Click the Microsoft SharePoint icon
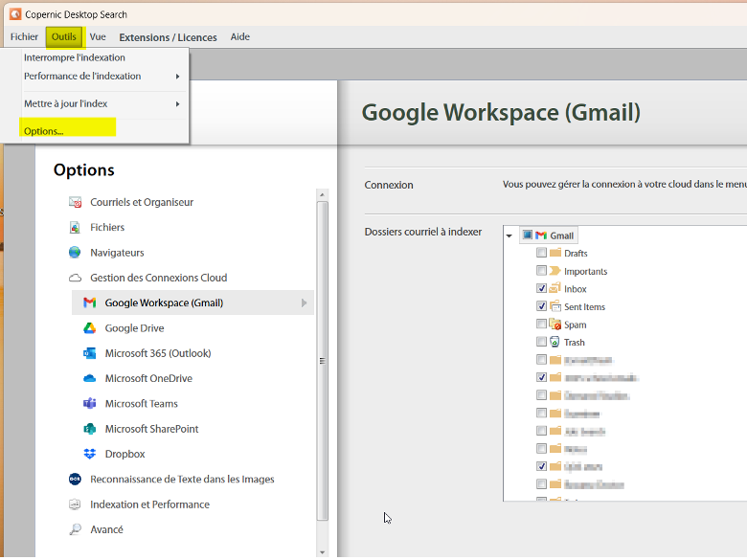 89,429
